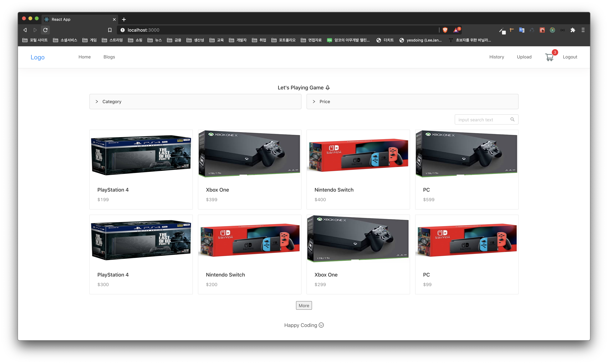Viewport: 608px width, 364px height.
Task: Click the braces extension icon
Action: point(563,30)
